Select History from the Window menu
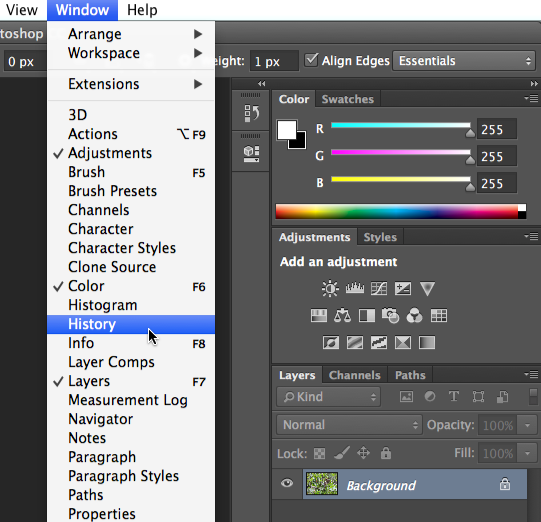 point(131,324)
